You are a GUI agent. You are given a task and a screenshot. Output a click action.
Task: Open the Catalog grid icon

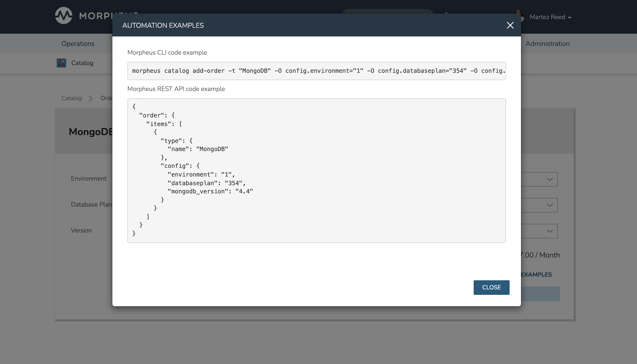click(61, 63)
